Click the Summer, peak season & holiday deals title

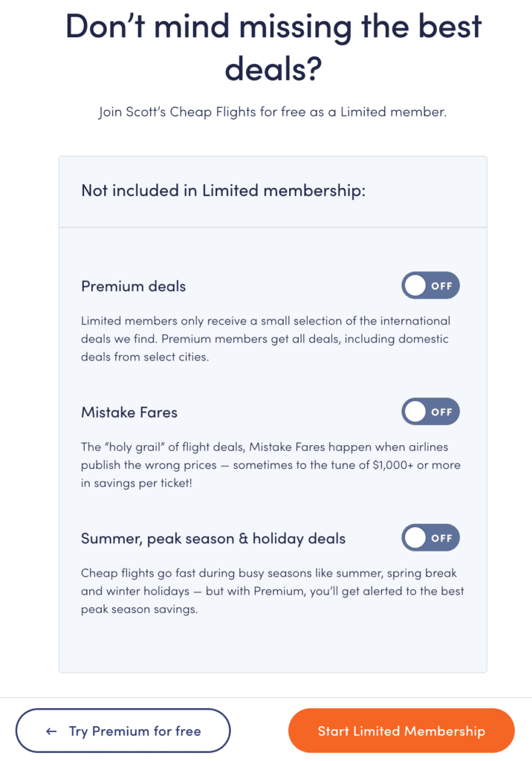pos(213,539)
